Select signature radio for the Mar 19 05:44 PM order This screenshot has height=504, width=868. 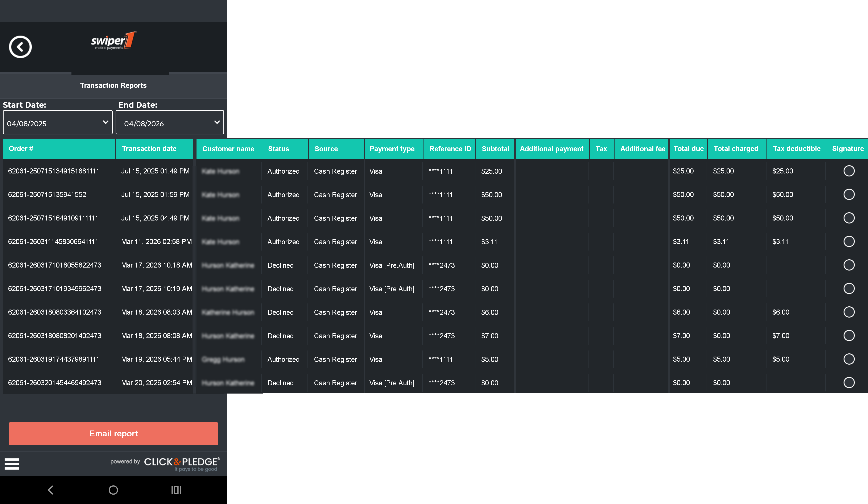pos(849,359)
